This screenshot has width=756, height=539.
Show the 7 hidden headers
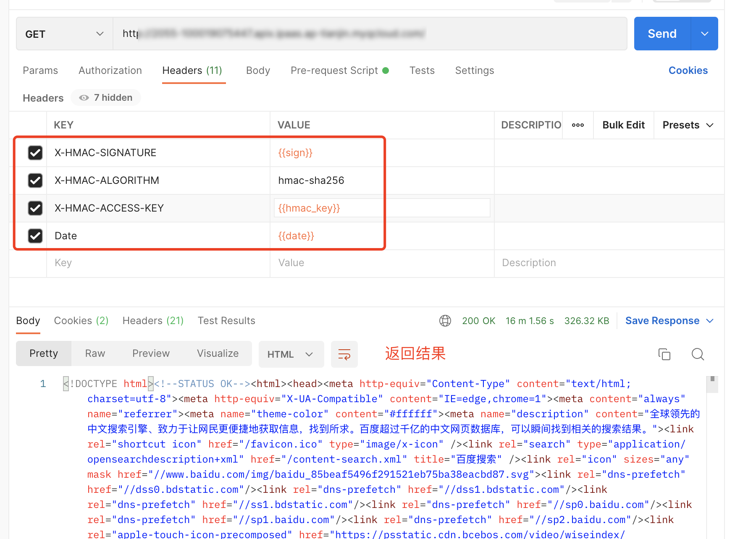pyautogui.click(x=106, y=98)
